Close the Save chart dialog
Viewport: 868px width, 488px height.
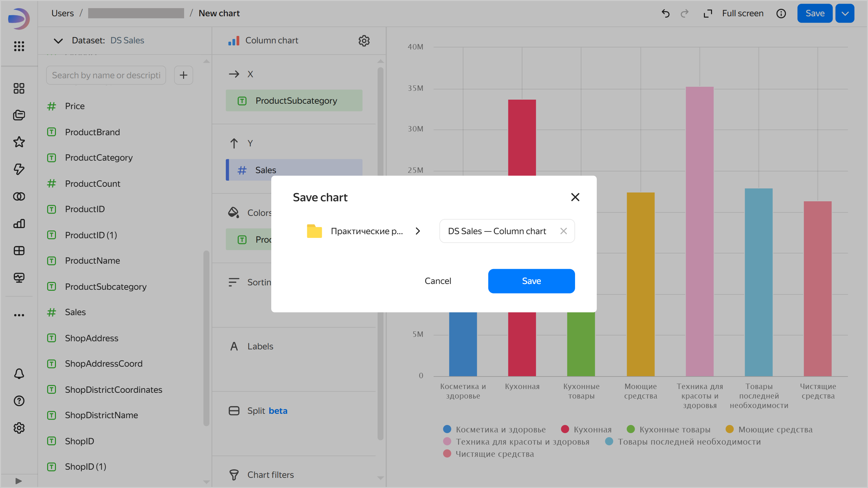(x=575, y=197)
